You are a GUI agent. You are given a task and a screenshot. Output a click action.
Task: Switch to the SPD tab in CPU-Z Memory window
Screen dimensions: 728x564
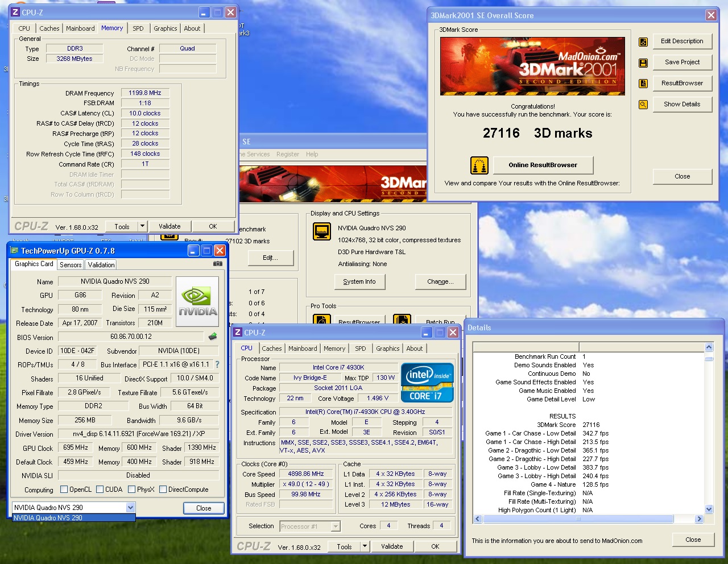(x=138, y=28)
